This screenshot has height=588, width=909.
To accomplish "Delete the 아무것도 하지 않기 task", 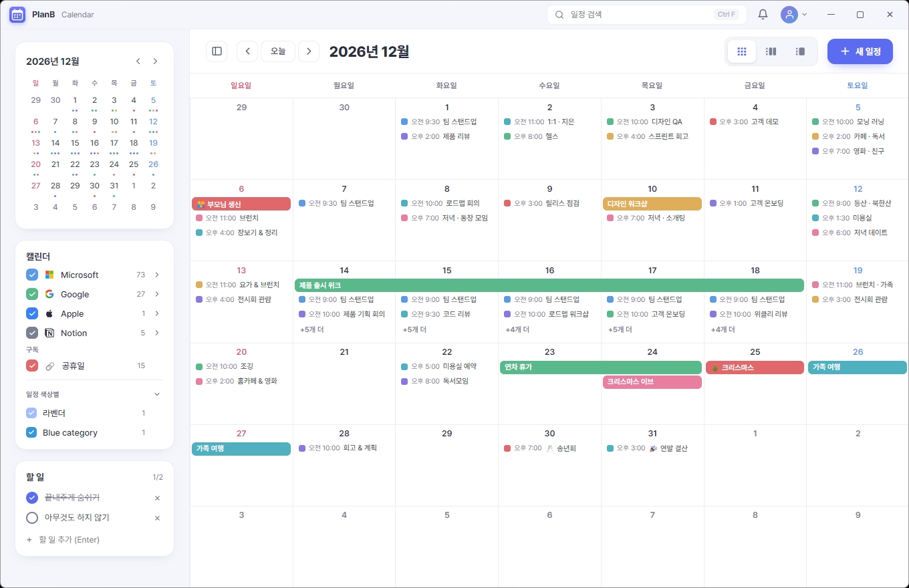I will pyautogui.click(x=158, y=518).
